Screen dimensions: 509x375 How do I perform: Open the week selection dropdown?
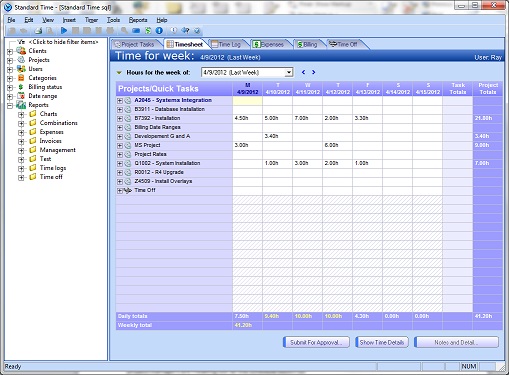[x=289, y=72]
